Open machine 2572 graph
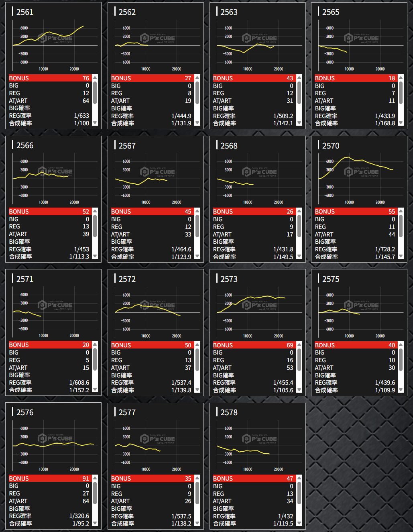 point(156,312)
